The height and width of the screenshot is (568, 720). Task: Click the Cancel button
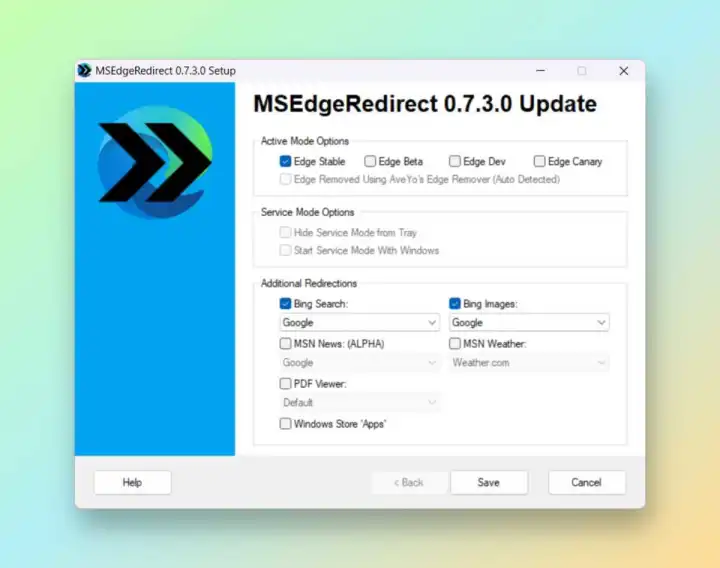(586, 482)
